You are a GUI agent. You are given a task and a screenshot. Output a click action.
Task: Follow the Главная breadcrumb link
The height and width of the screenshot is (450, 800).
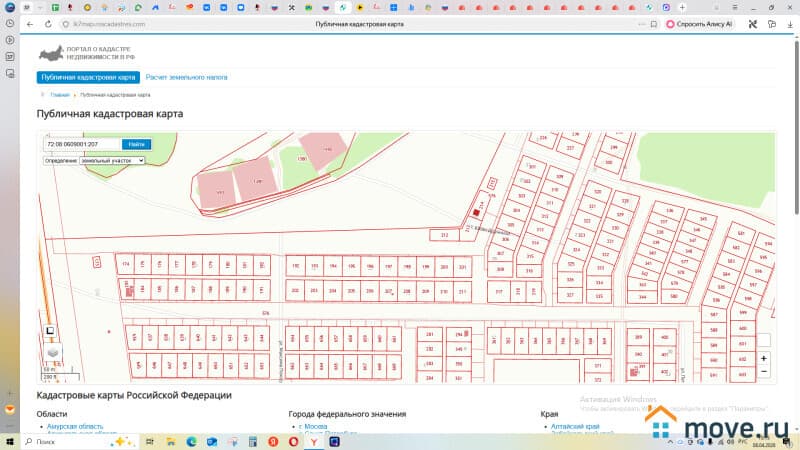point(60,95)
